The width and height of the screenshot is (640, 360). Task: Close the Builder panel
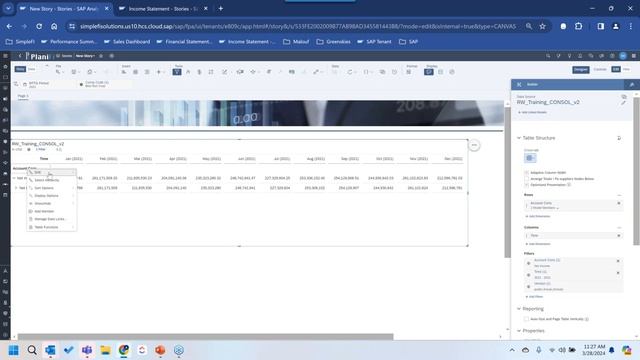(519, 84)
